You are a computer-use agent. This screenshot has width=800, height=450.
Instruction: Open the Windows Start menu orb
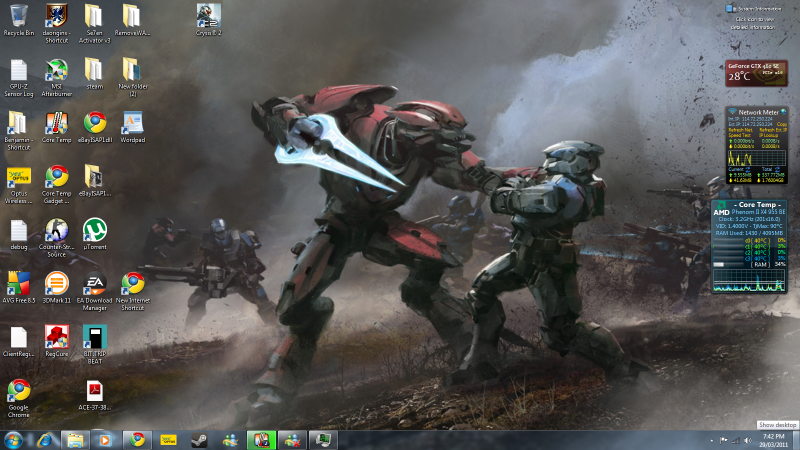[x=13, y=440]
